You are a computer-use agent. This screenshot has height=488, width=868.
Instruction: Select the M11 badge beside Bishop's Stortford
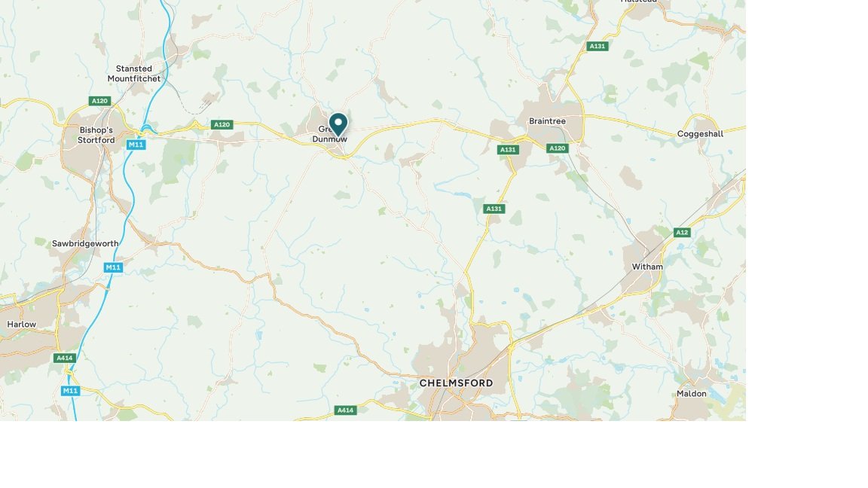coord(136,145)
